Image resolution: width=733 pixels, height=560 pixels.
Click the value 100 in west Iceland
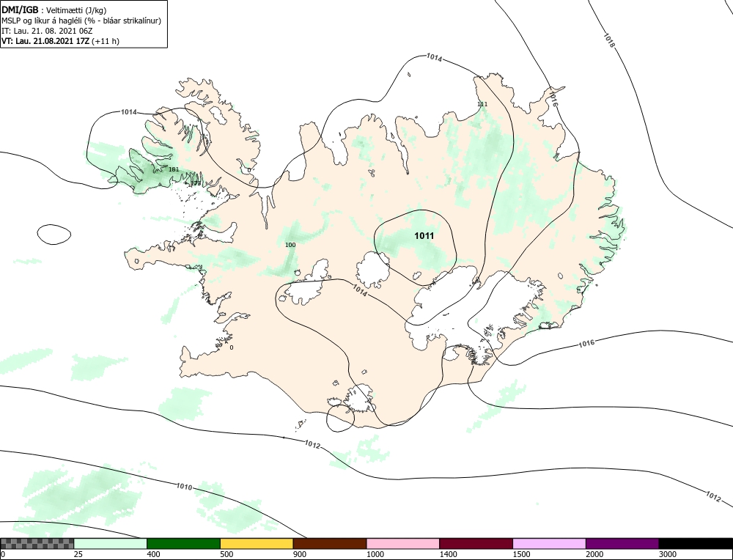(290, 245)
